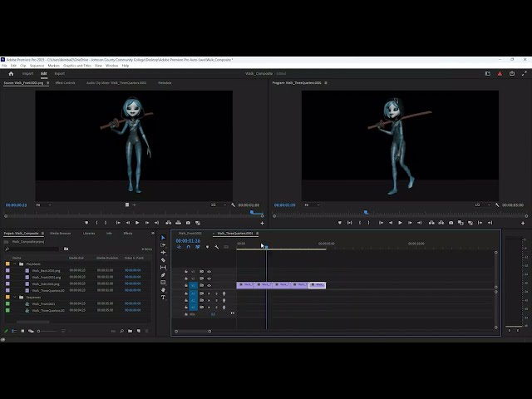Open Program monitor button editor plus
Image resolution: width=532 pixels, height=399 pixels.
click(x=523, y=224)
